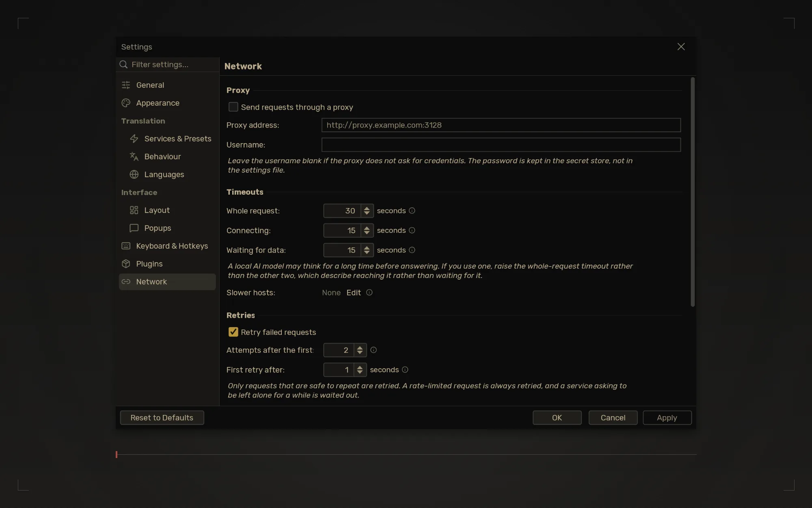Enable Send requests through a proxy
The width and height of the screenshot is (812, 508).
[x=233, y=107]
